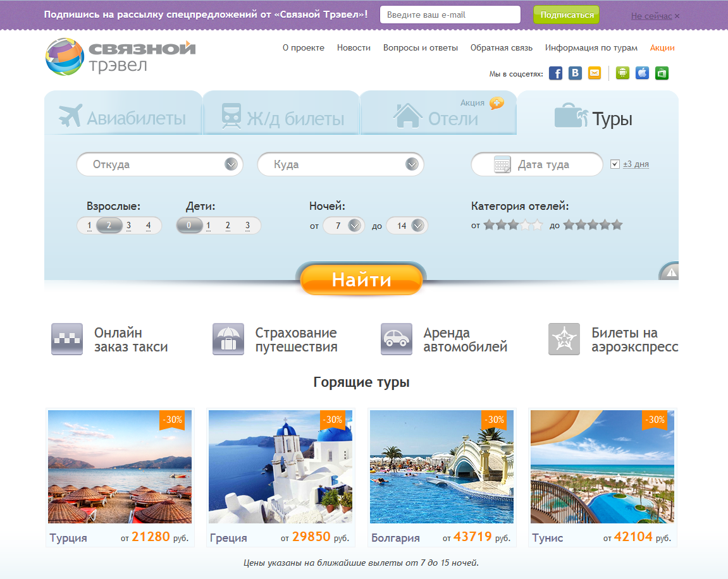
Task: Set maximum hotel category to five stars
Action: [617, 225]
